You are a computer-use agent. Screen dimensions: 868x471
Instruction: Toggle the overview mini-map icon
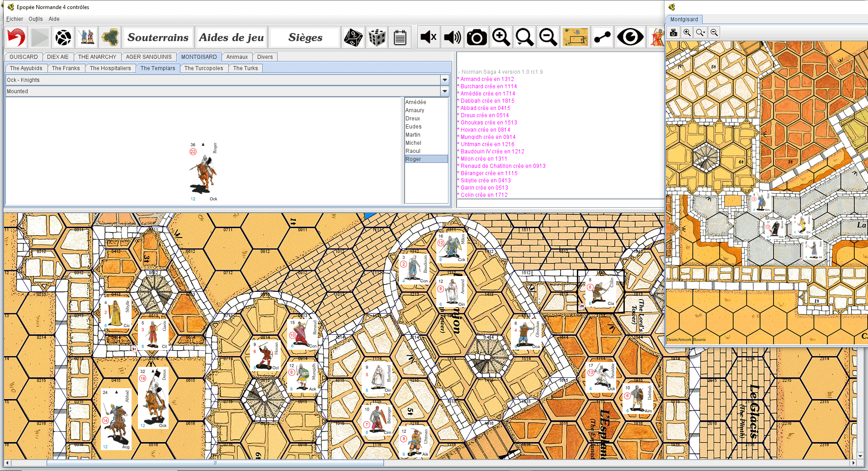tap(575, 37)
